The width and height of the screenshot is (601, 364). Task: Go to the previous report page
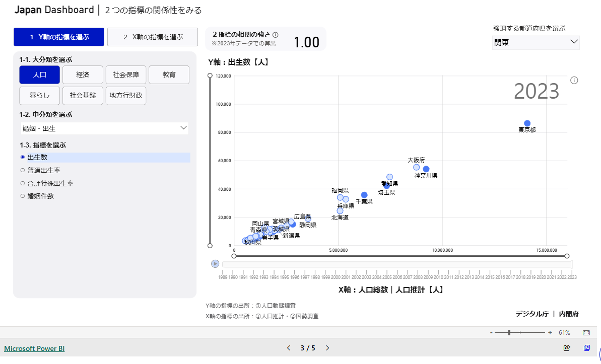(289, 348)
